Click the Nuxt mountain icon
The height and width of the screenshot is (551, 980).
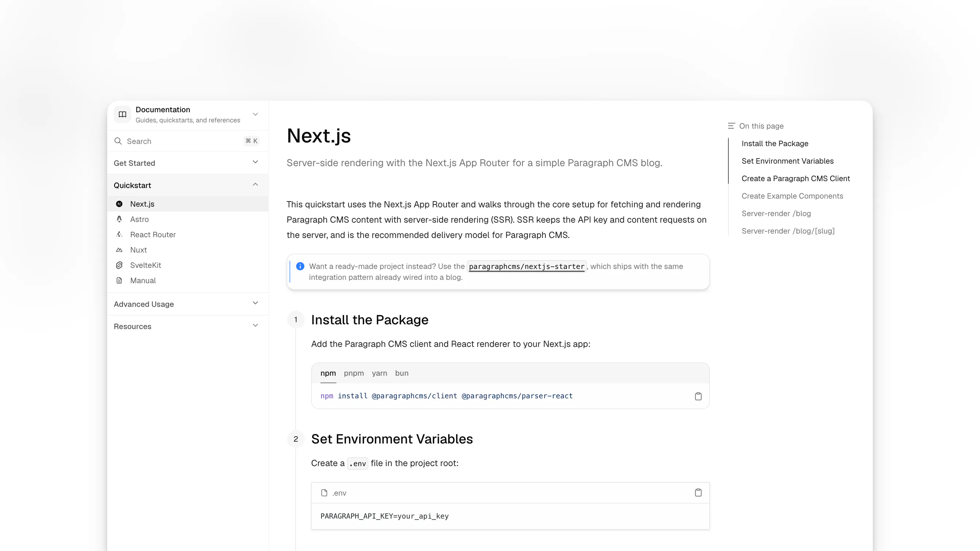point(119,250)
